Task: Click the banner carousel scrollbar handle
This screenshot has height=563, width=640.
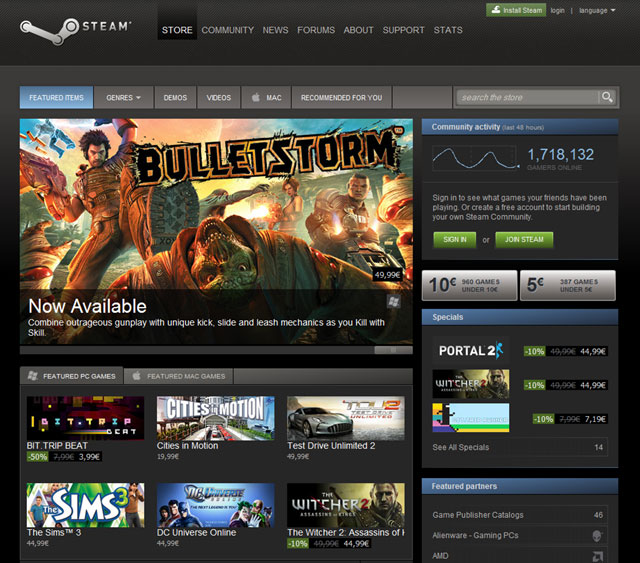Action: click(x=393, y=350)
